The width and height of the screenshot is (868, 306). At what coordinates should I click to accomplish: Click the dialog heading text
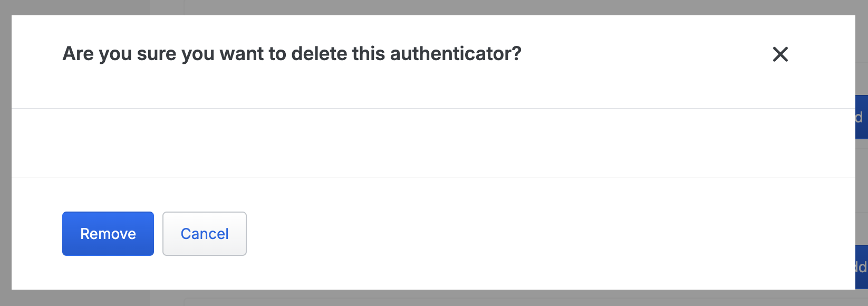point(292,53)
